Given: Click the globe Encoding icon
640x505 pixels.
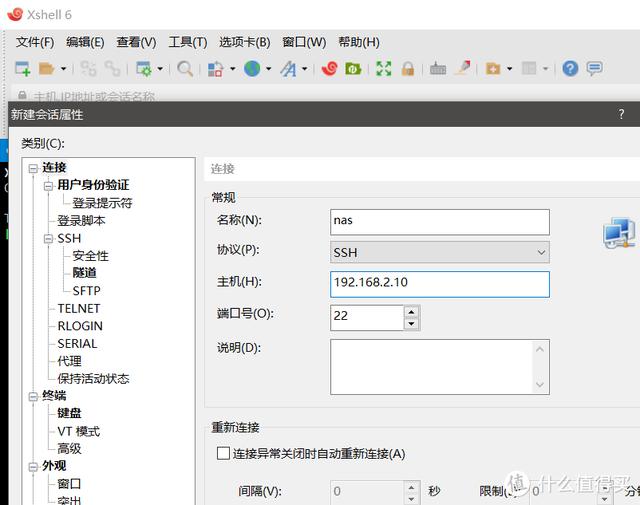Looking at the screenshot, I should point(252,69).
